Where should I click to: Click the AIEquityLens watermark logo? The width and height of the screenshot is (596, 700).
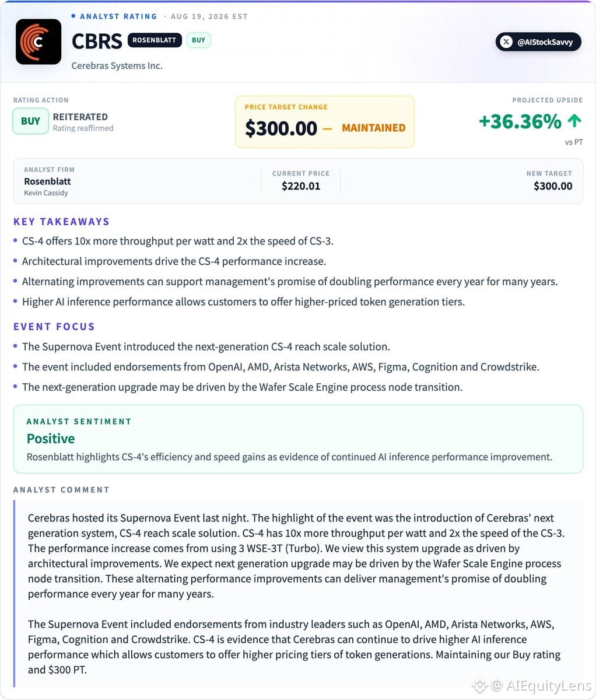tap(479, 685)
